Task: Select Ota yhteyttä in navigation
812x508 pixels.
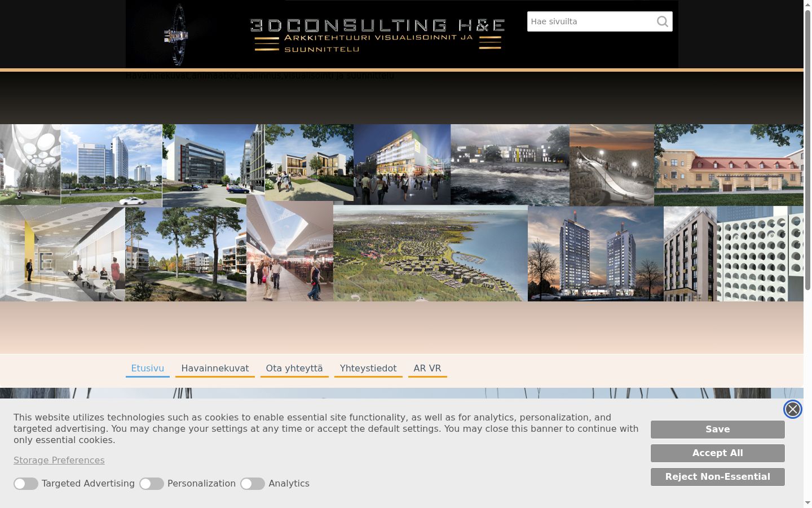Action: [x=294, y=369]
